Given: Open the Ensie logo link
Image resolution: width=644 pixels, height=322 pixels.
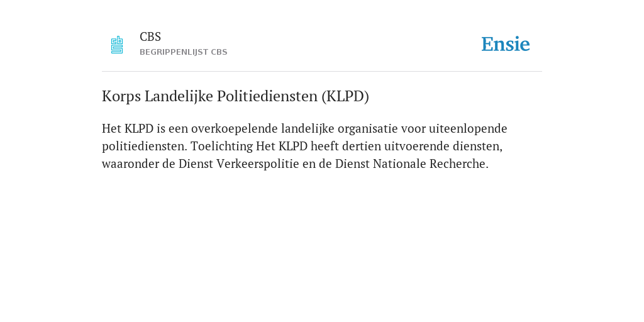Looking at the screenshot, I should [506, 44].
